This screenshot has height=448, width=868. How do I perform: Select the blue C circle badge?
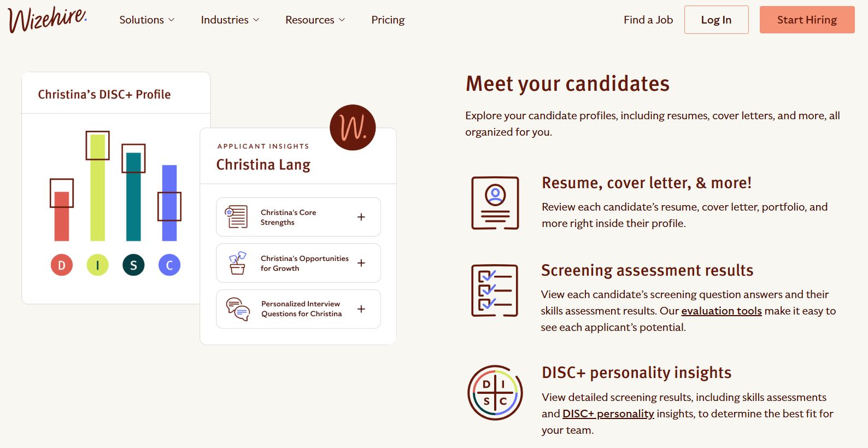coord(169,265)
